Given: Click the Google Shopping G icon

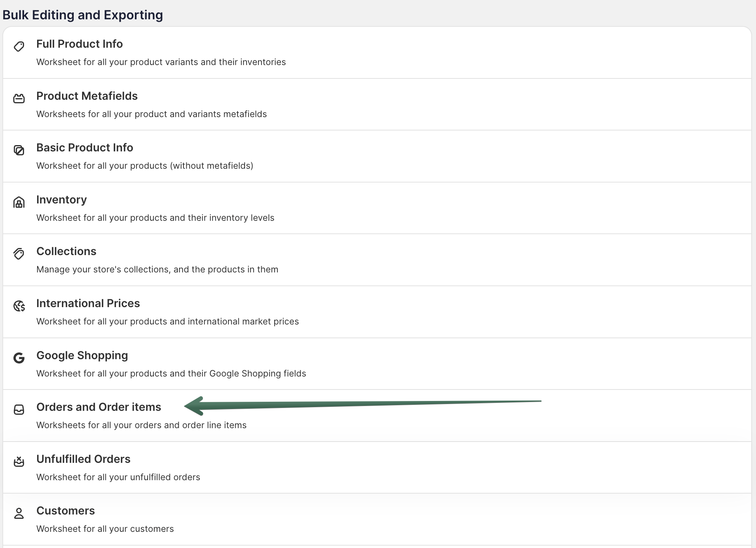Looking at the screenshot, I should [19, 358].
